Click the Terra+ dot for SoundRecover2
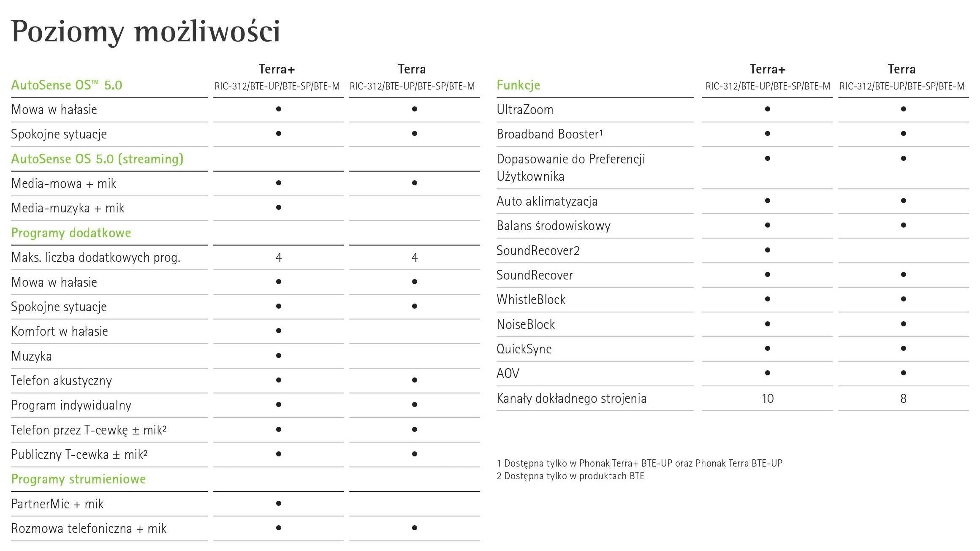This screenshot has width=980, height=551. point(768,250)
